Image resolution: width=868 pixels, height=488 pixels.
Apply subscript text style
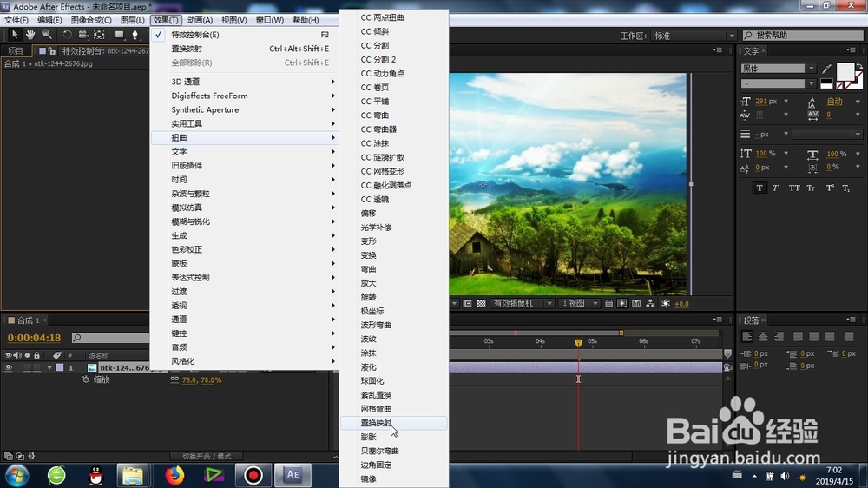click(x=845, y=188)
